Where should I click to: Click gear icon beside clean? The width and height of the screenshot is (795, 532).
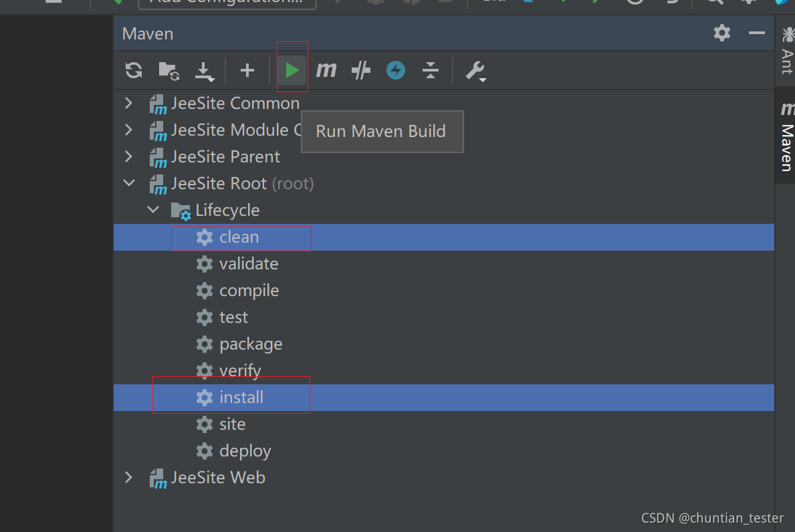click(205, 237)
